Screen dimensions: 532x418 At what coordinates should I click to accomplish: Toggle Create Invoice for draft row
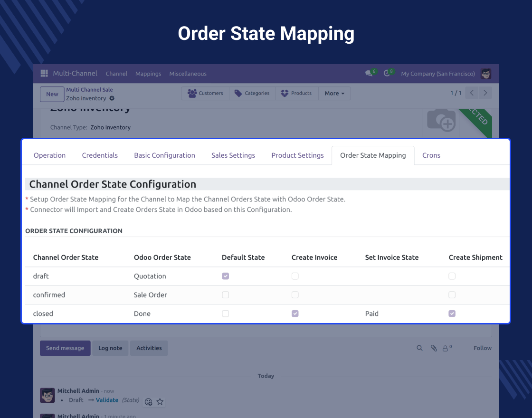point(295,276)
